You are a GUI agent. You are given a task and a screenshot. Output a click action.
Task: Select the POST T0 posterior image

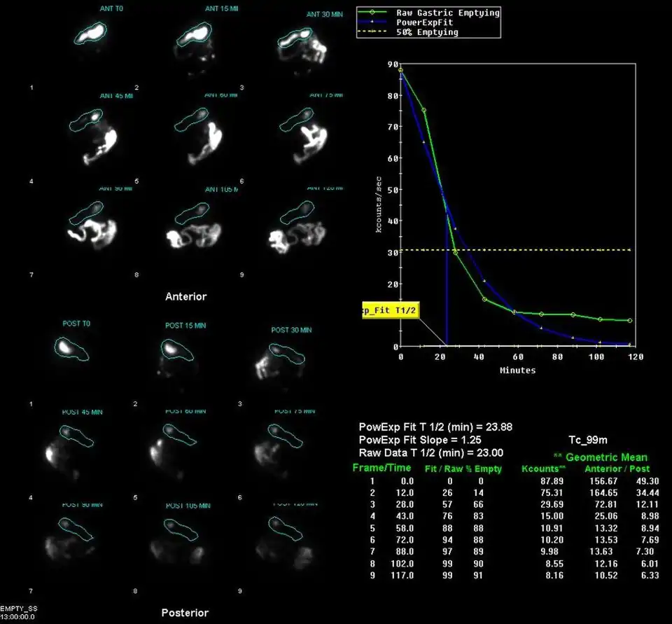71,347
